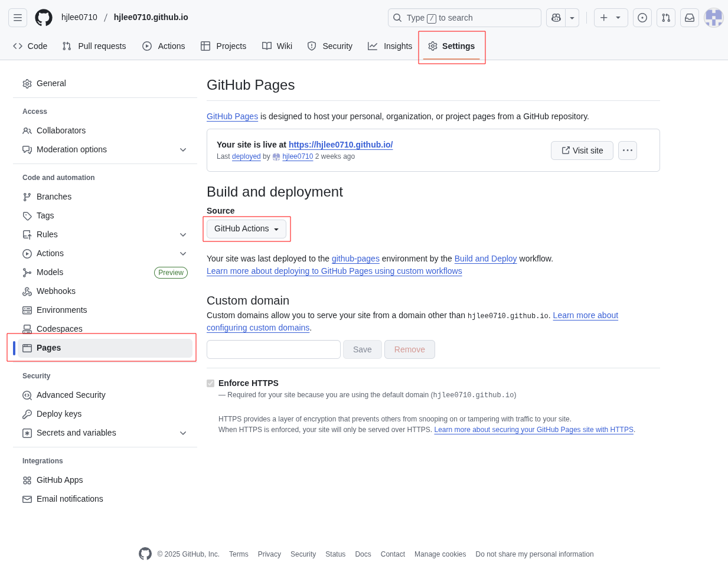Open the GitHub homepage logo

click(x=44, y=18)
